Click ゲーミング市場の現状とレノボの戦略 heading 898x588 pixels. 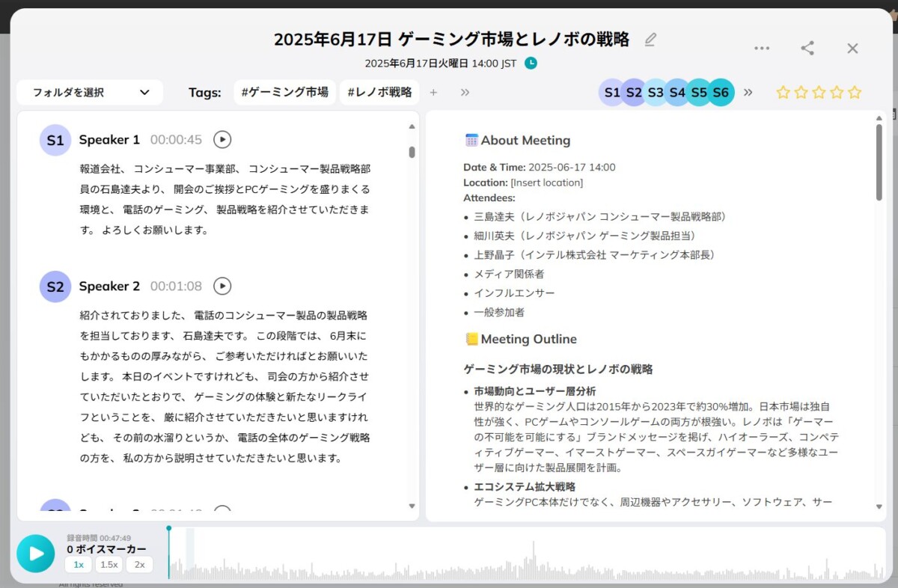[558, 369]
